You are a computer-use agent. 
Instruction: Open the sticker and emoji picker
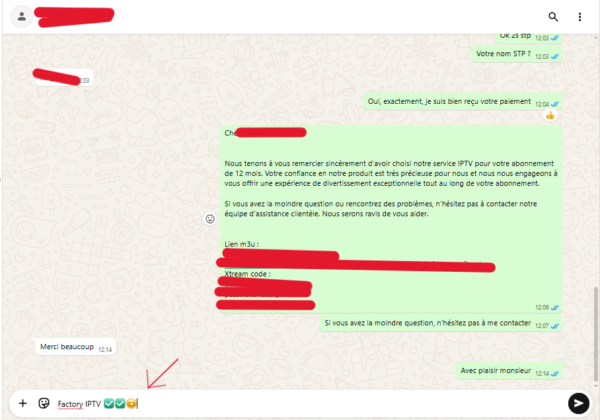click(x=44, y=403)
